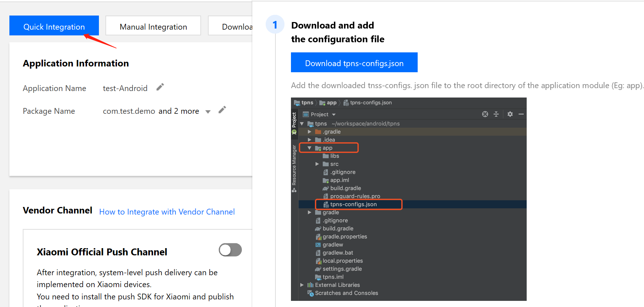
Task: Click the app breadcrumb in path bar
Action: click(x=331, y=103)
